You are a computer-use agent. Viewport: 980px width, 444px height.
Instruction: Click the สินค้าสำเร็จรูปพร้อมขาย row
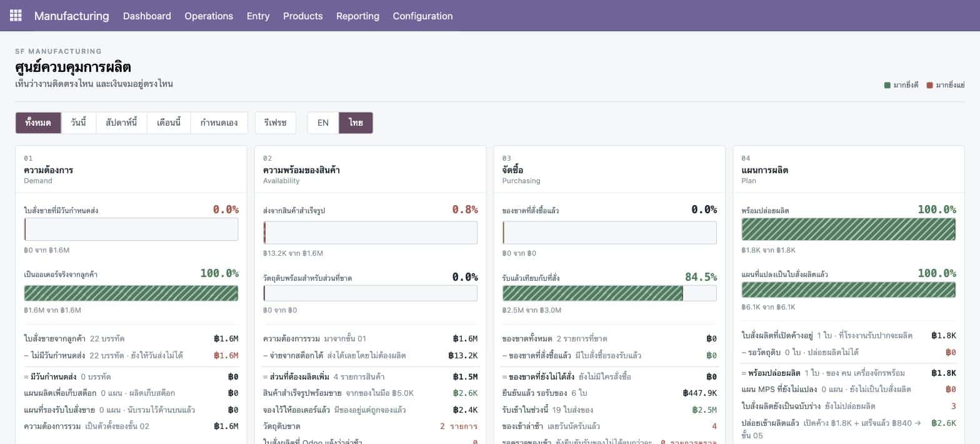pyautogui.click(x=371, y=393)
